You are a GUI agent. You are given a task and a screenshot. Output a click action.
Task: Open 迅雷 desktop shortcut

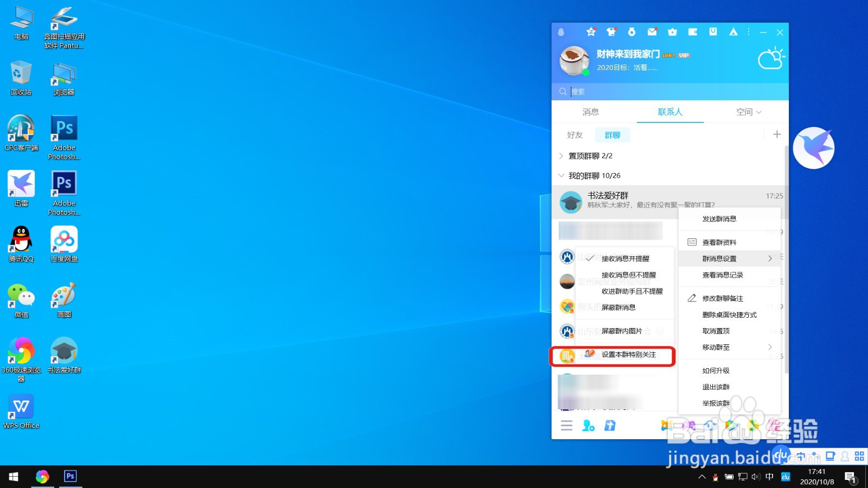point(21,188)
